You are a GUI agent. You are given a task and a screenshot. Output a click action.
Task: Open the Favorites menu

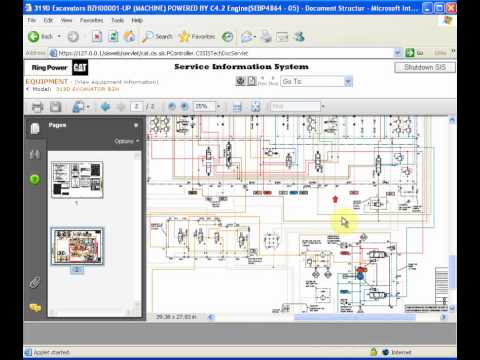point(91,20)
